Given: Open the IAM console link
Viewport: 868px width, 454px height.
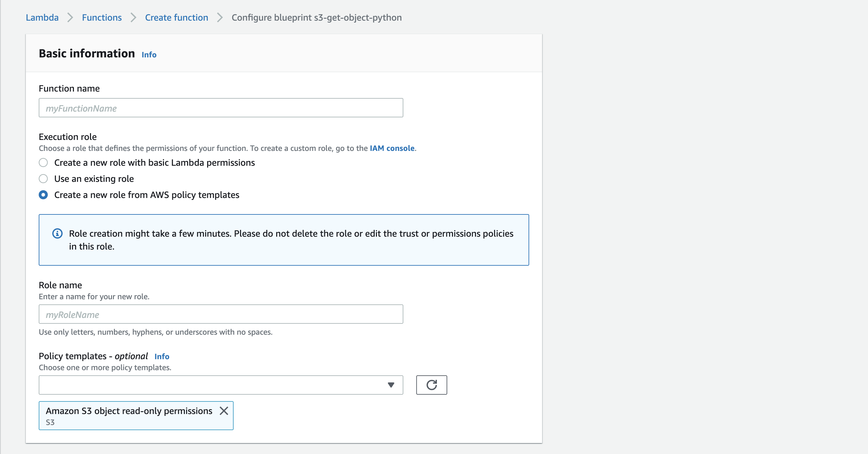Looking at the screenshot, I should 392,148.
